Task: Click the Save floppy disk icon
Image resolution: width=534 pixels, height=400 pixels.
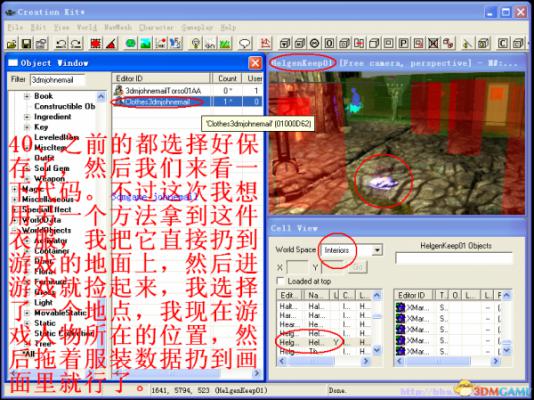Action: coord(27,44)
